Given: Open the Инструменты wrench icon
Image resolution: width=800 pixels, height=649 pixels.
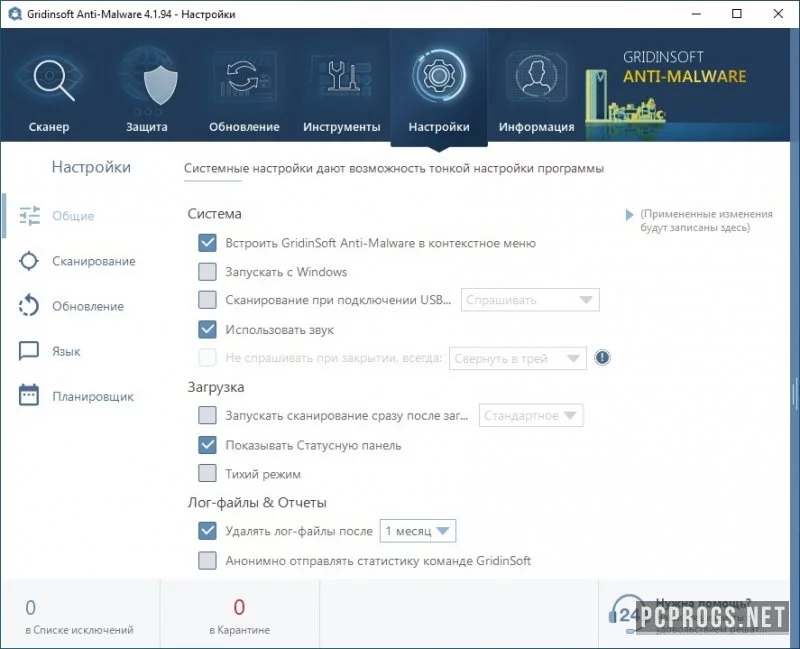Looking at the screenshot, I should pos(342,77).
